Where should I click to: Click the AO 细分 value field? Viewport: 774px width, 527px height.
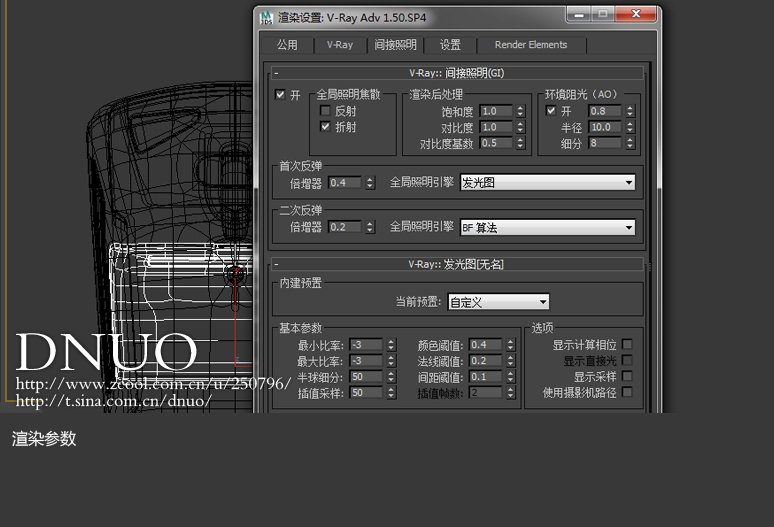click(605, 143)
